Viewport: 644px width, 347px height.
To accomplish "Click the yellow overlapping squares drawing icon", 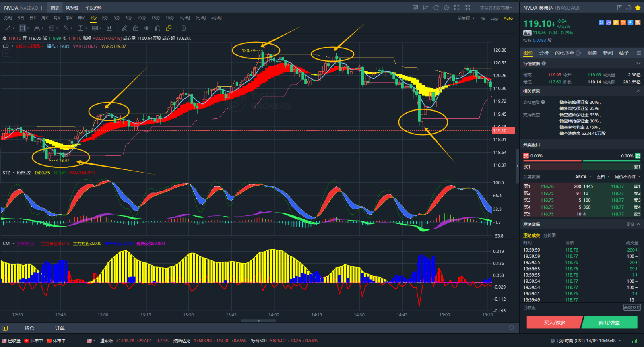I will click(169, 28).
